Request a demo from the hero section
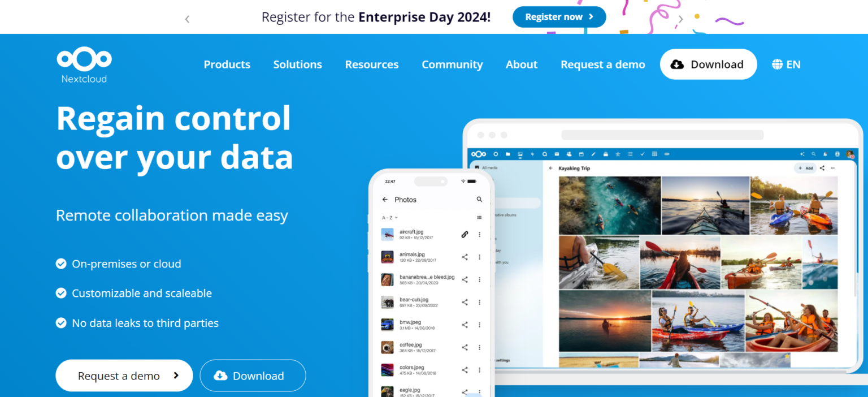Screen dimensions: 868x397 tap(124, 375)
